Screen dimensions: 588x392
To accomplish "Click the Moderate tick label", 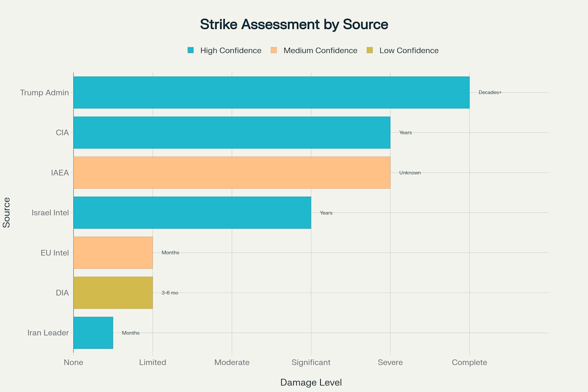I will point(232,362).
